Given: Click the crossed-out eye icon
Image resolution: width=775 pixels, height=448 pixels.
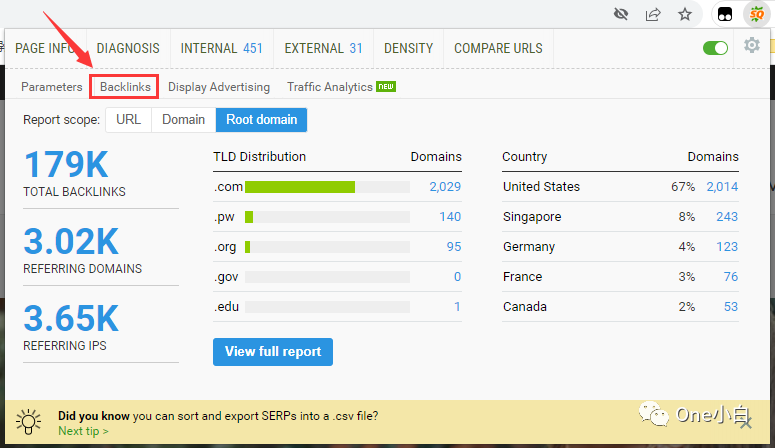Looking at the screenshot, I should coord(621,14).
